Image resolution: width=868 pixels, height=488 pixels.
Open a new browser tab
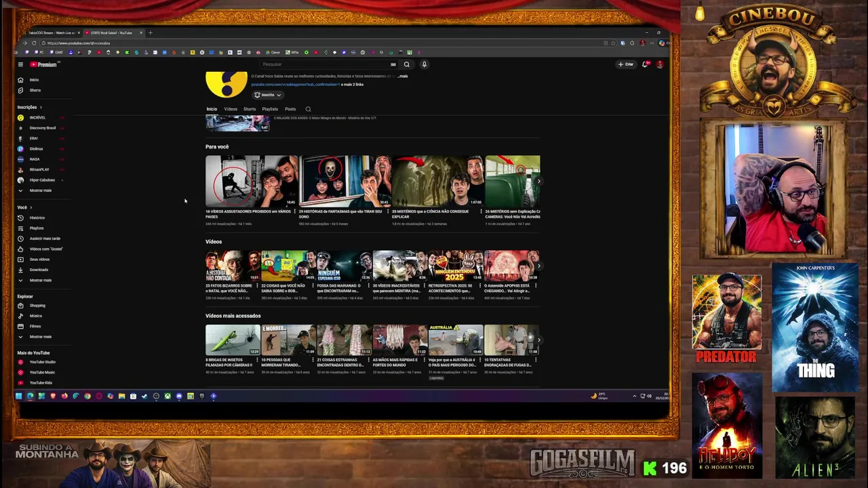click(151, 33)
